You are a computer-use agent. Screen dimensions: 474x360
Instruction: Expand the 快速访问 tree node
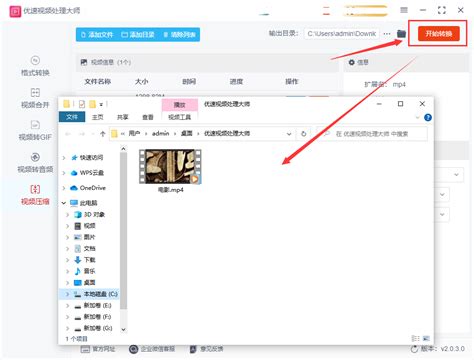tap(64, 158)
